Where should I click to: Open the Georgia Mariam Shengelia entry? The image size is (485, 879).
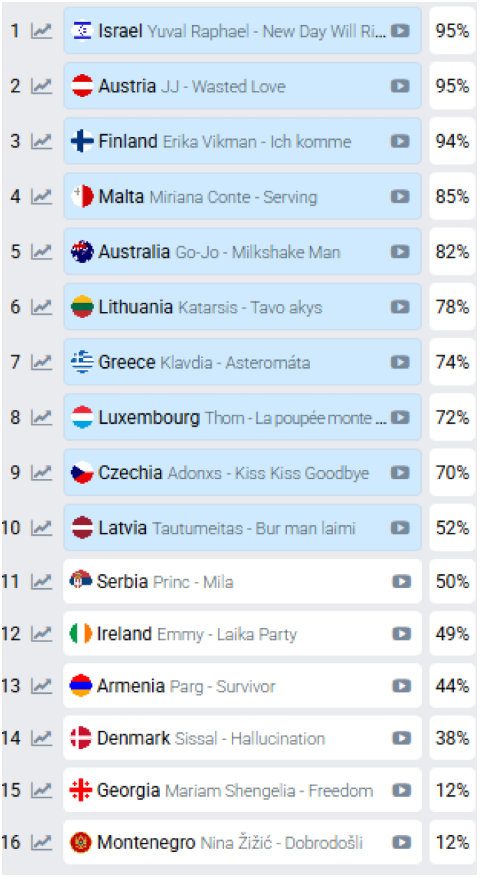242,790
